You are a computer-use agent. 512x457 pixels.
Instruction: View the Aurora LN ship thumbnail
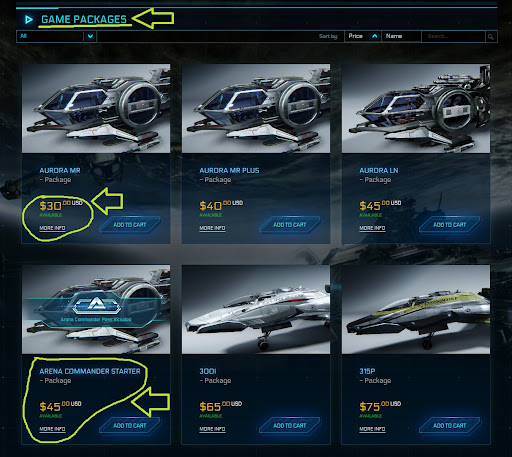tap(416, 109)
